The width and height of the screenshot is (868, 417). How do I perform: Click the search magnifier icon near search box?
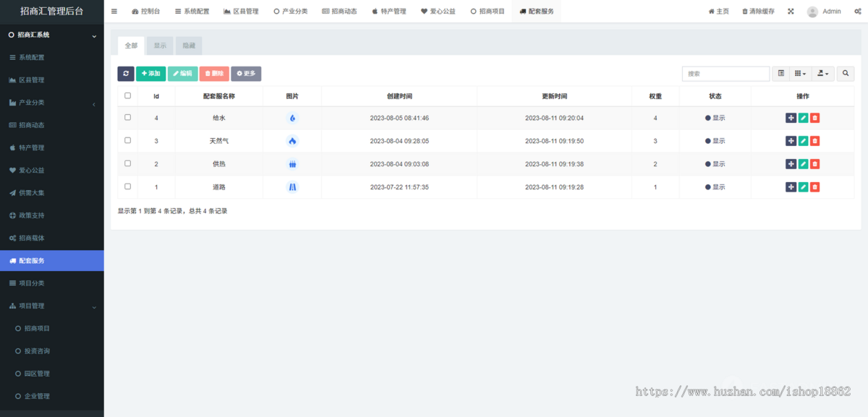coord(845,73)
